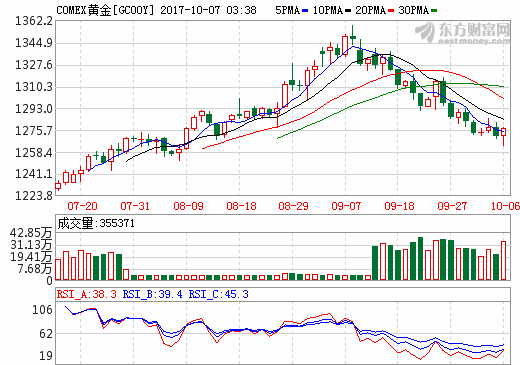Image resolution: width=520 pixels, height=365 pixels.
Task: Click the red 20PMA legend swatch
Action: (x=391, y=11)
